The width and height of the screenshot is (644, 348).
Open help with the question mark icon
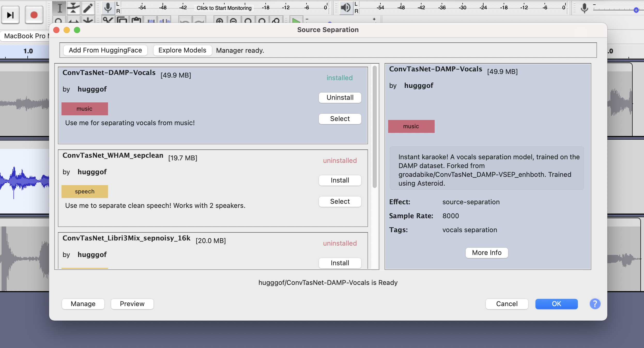click(x=595, y=304)
